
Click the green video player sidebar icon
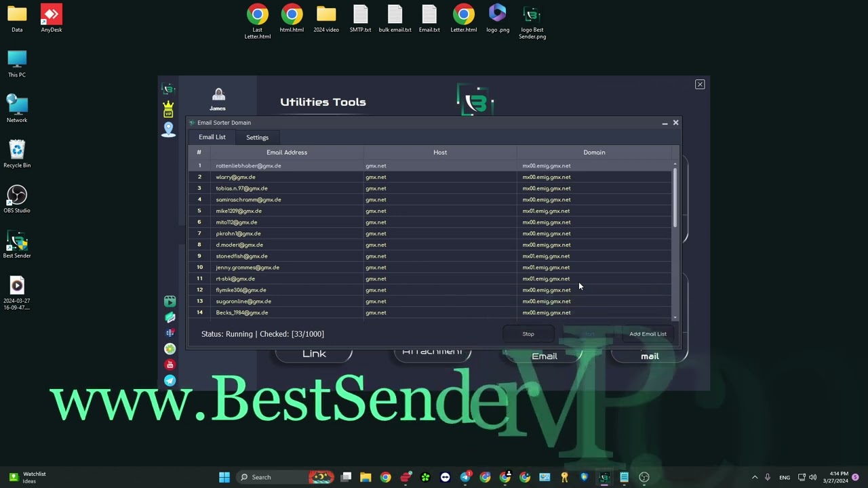[x=170, y=302]
